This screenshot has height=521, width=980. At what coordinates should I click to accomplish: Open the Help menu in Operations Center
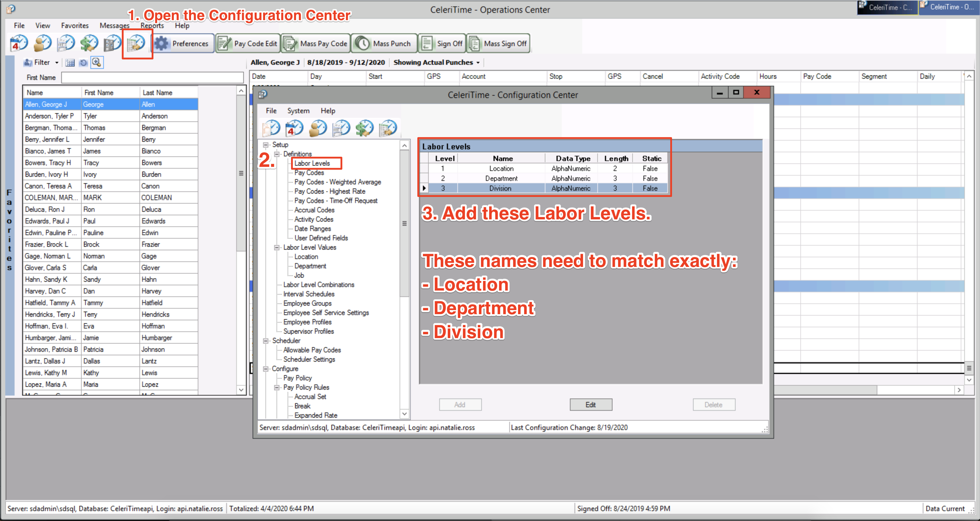[182, 25]
